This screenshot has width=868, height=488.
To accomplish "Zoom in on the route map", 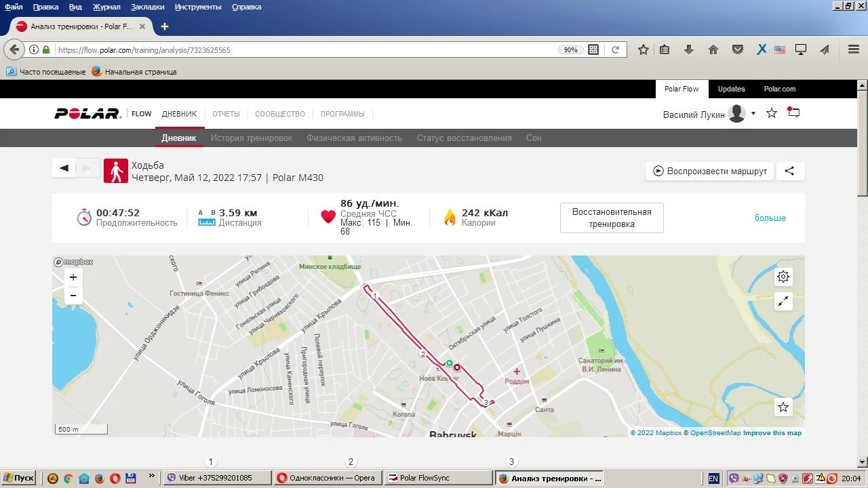I will tap(73, 277).
